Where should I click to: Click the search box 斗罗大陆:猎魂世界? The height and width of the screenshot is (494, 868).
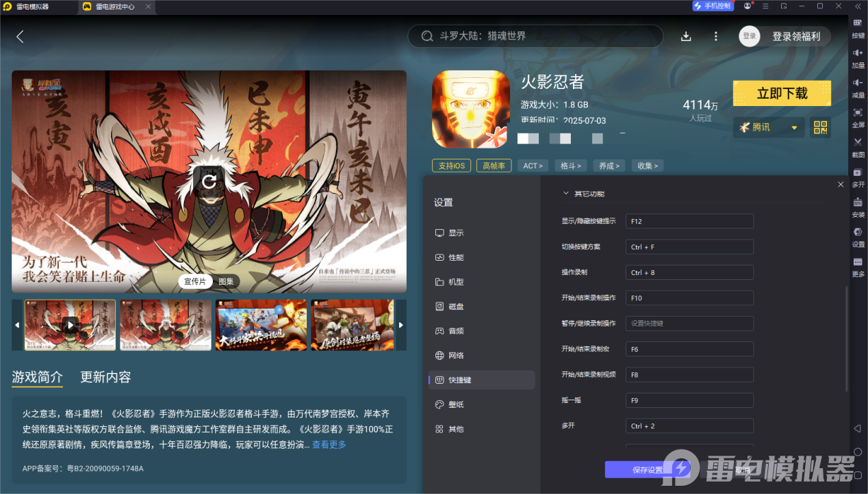(x=535, y=36)
